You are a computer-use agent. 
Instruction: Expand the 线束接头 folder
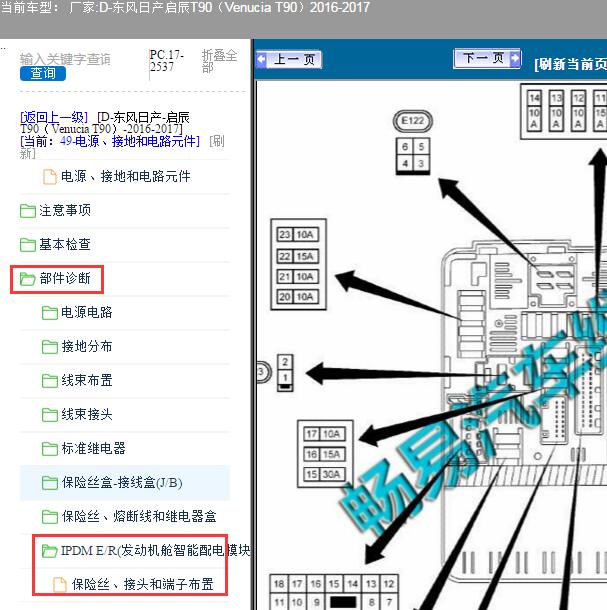click(87, 414)
